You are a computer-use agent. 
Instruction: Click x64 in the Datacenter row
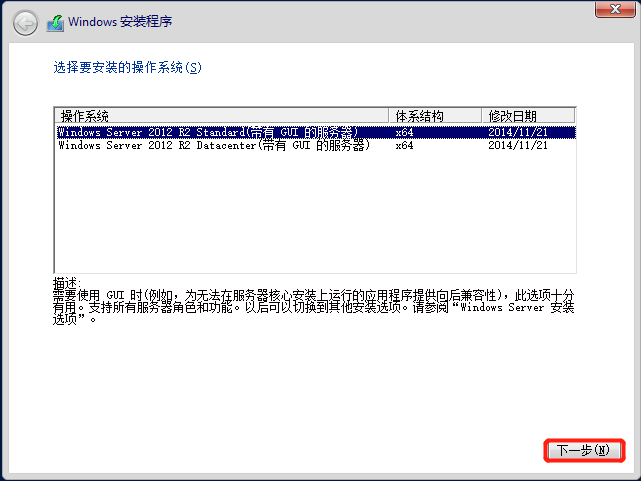[x=404, y=145]
